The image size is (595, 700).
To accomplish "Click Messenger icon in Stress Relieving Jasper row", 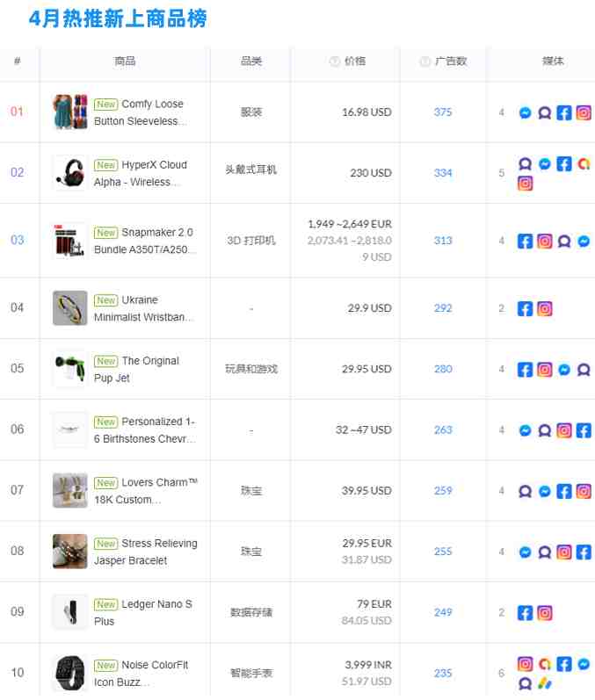I will [526, 552].
